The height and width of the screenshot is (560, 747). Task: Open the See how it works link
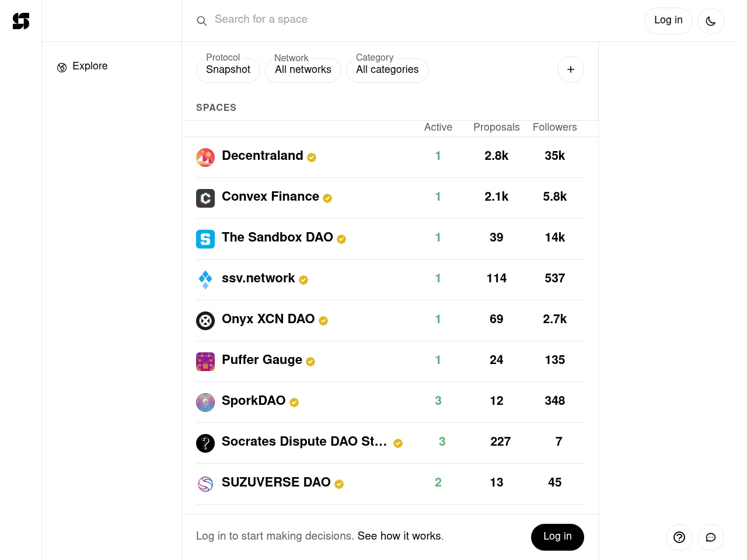click(x=400, y=536)
